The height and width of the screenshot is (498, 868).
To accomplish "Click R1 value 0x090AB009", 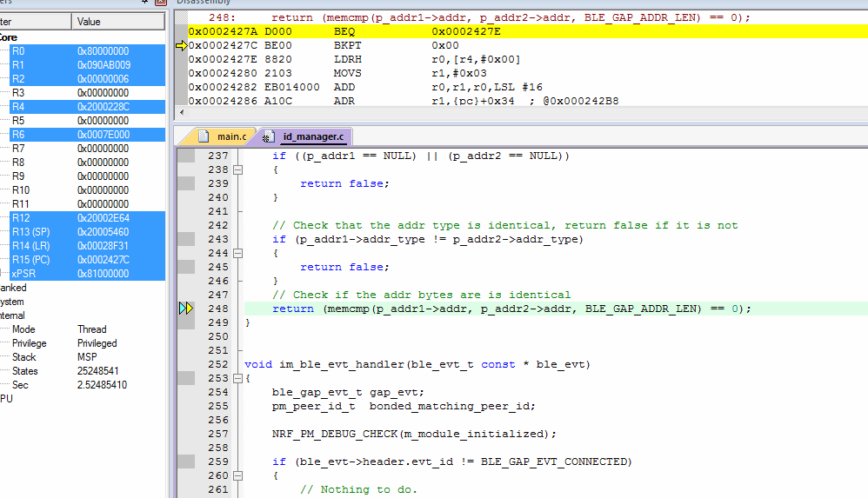I will 103,64.
